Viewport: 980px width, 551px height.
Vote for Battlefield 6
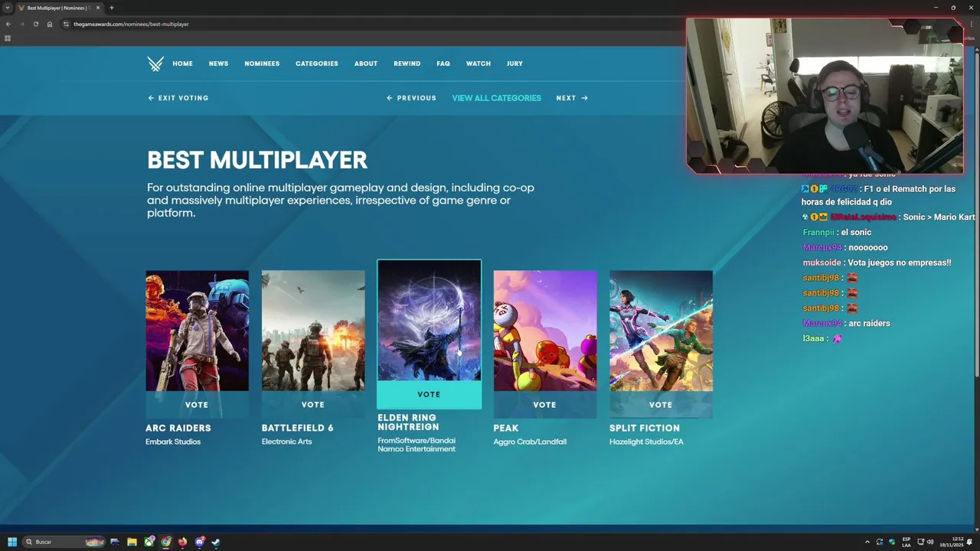[313, 405]
